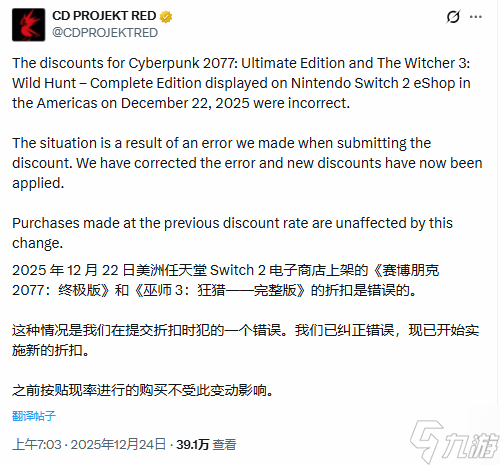Viewport: 500px width, 465px height.
Task: Open the Grok slashed-circle icon
Action: pyautogui.click(x=453, y=17)
